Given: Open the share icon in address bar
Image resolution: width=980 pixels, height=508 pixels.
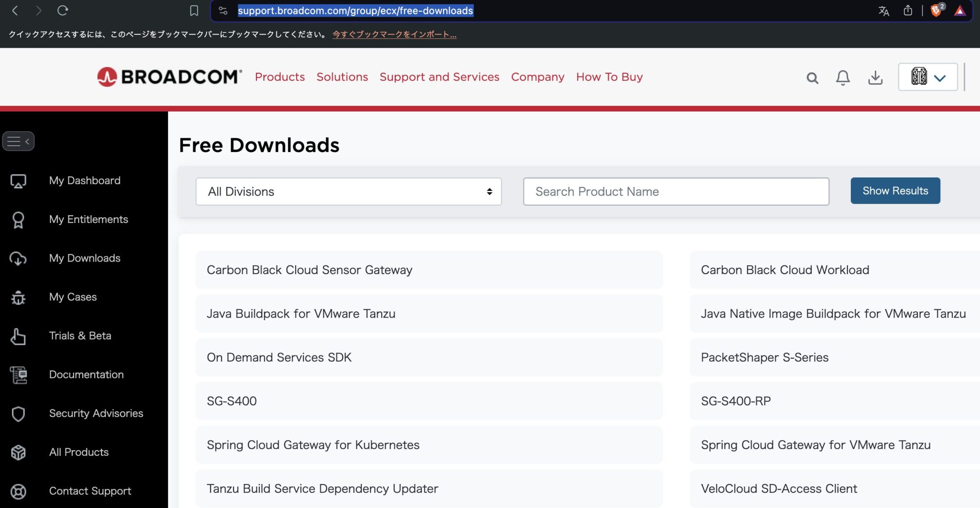Looking at the screenshot, I should click(908, 10).
